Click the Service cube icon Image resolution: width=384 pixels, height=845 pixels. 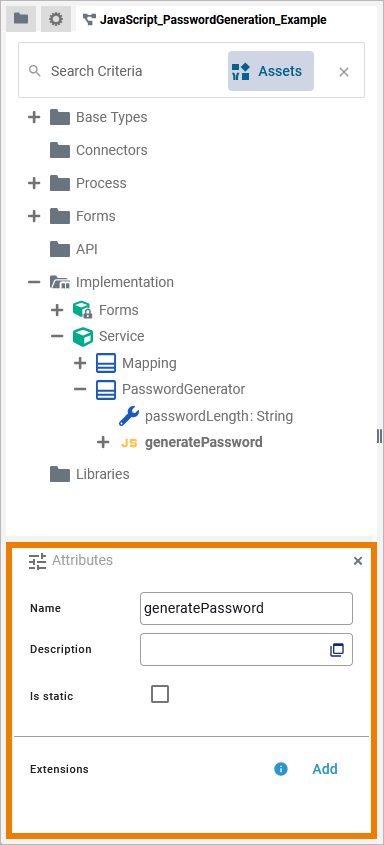pos(83,336)
